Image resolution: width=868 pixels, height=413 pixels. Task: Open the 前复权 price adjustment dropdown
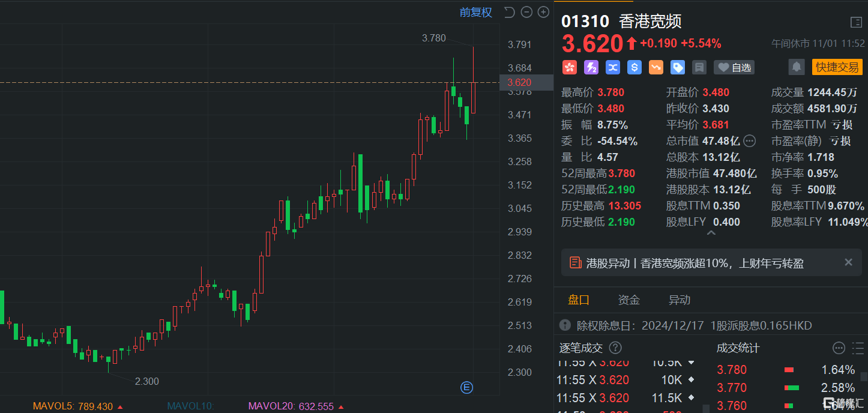click(475, 12)
